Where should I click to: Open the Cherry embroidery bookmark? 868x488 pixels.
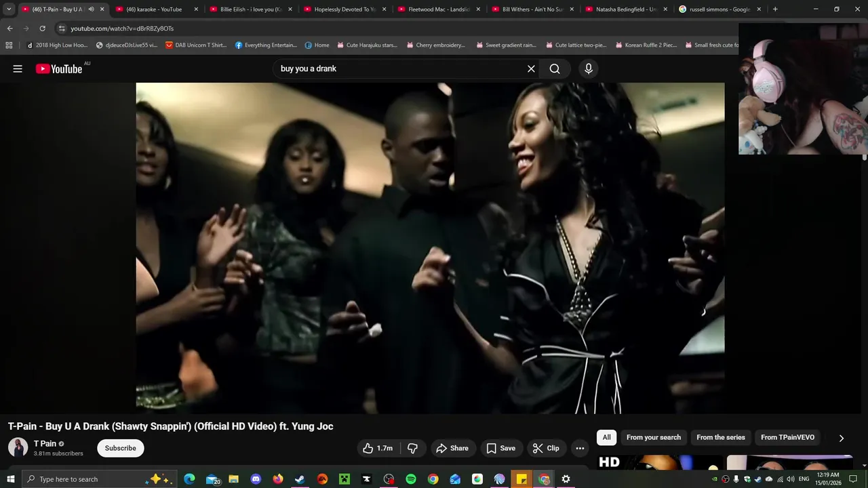click(435, 45)
